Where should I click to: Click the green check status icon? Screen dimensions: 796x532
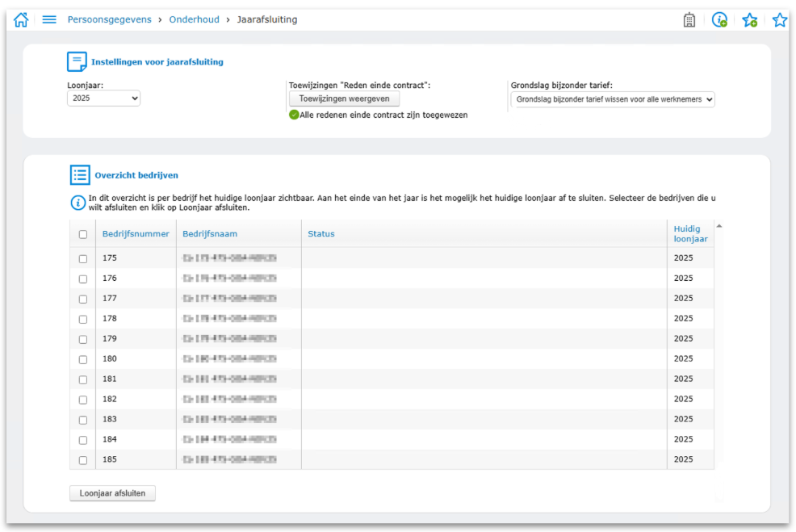click(293, 115)
